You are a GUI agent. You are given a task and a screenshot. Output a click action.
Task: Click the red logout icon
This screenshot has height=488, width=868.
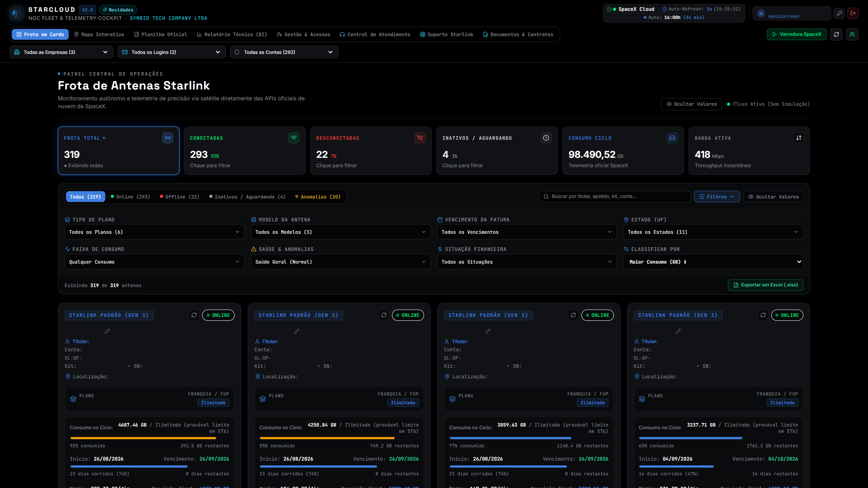tap(853, 13)
